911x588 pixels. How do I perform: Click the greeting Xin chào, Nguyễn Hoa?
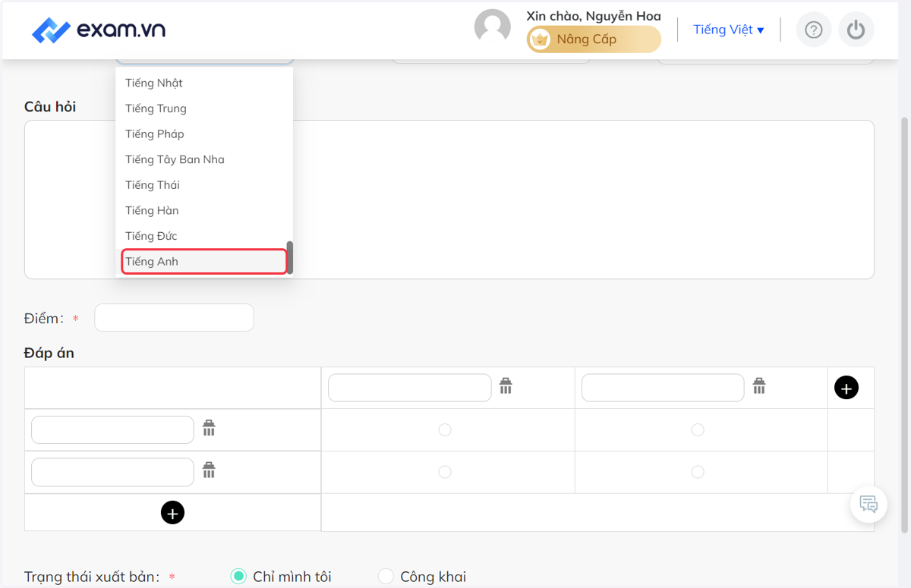click(594, 16)
